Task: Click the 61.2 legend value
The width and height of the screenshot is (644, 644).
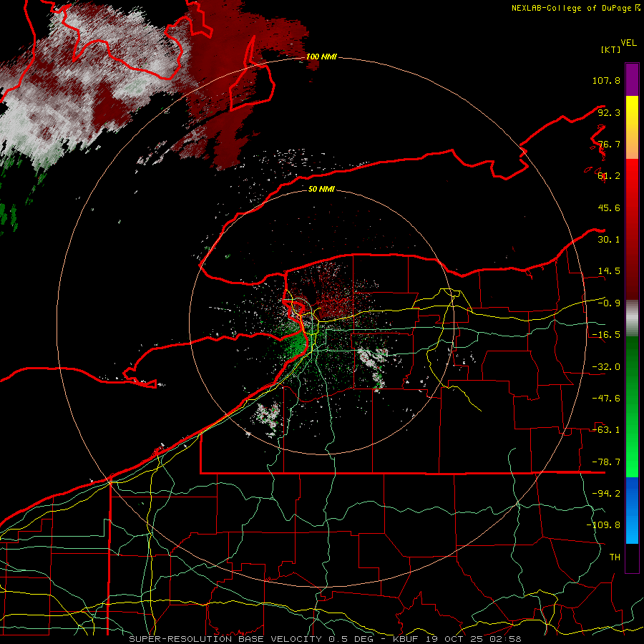Action: click(609, 176)
